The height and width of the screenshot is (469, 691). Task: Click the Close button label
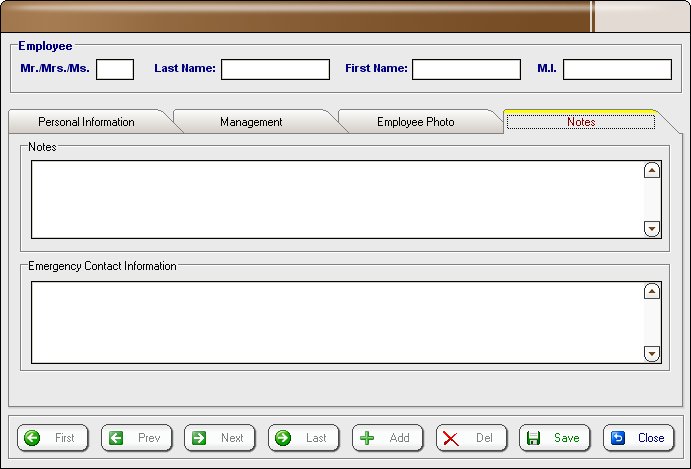[651, 438]
